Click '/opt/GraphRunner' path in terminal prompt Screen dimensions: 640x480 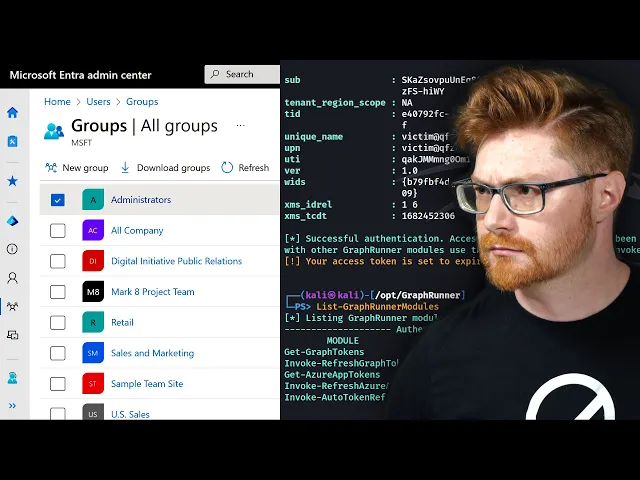click(x=418, y=295)
